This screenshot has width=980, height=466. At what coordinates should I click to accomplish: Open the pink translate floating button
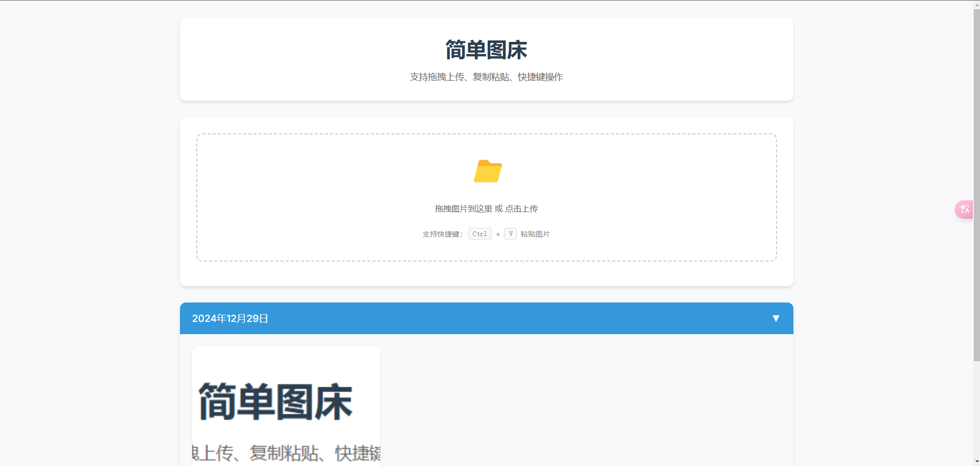964,209
